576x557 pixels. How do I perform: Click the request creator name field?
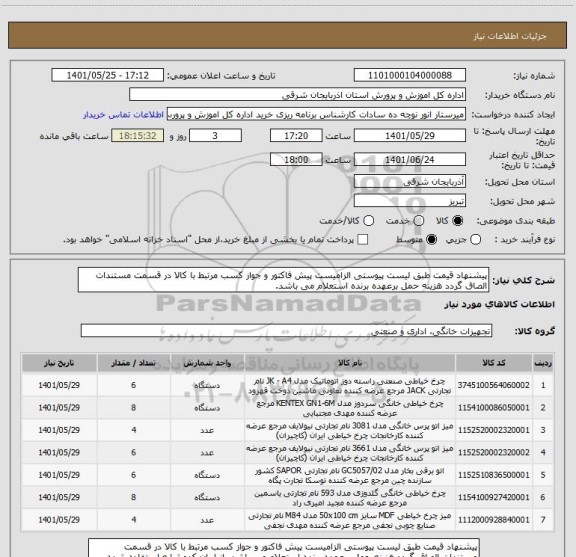click(316, 115)
